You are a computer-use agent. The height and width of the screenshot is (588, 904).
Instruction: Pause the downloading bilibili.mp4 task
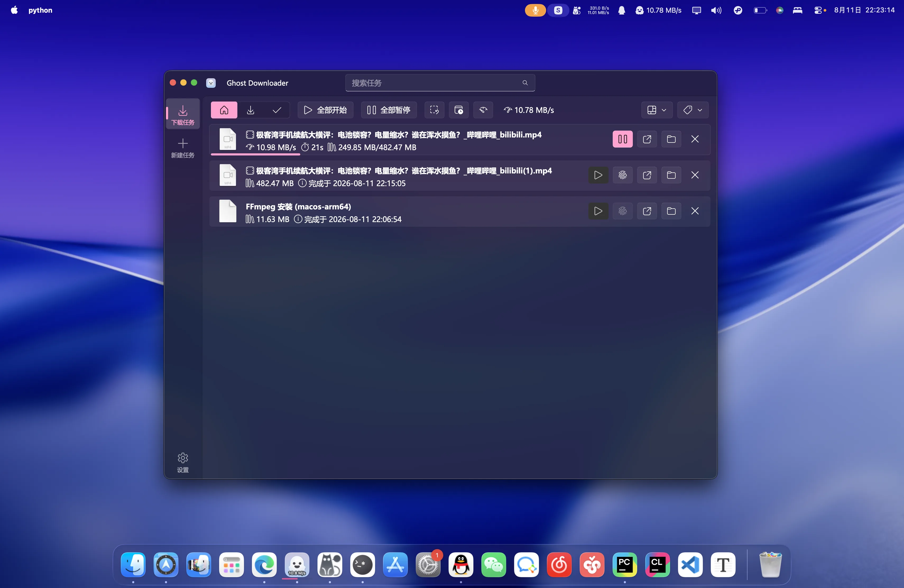click(x=622, y=139)
